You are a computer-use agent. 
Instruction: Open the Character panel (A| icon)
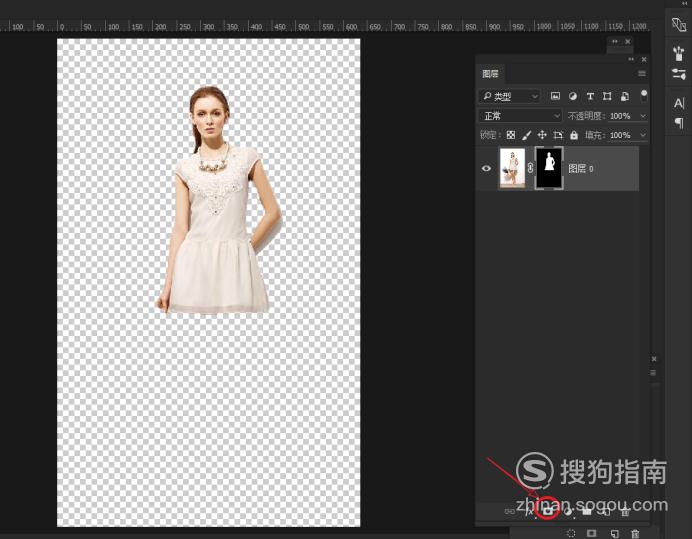point(679,103)
